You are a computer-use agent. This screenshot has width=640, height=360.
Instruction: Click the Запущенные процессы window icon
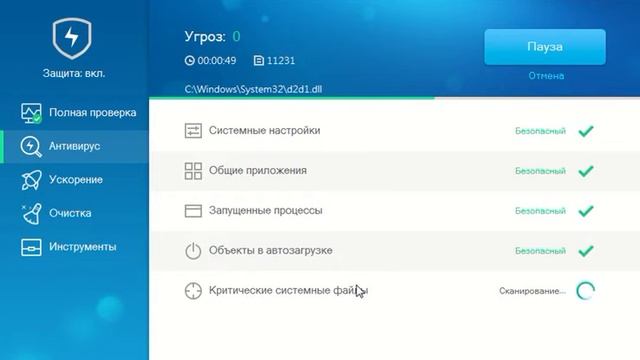pos(193,211)
